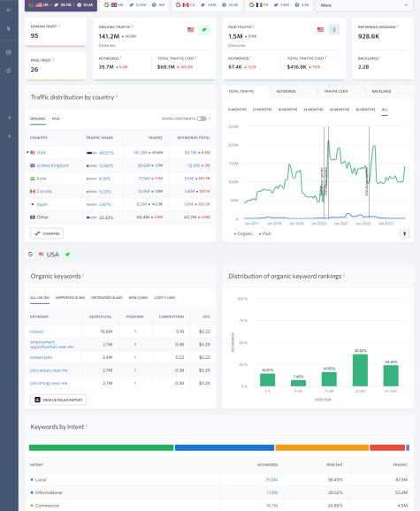The width and height of the screenshot is (420, 511).
Task: Open Informational intent keywords count 17.8M
Action: tap(272, 492)
